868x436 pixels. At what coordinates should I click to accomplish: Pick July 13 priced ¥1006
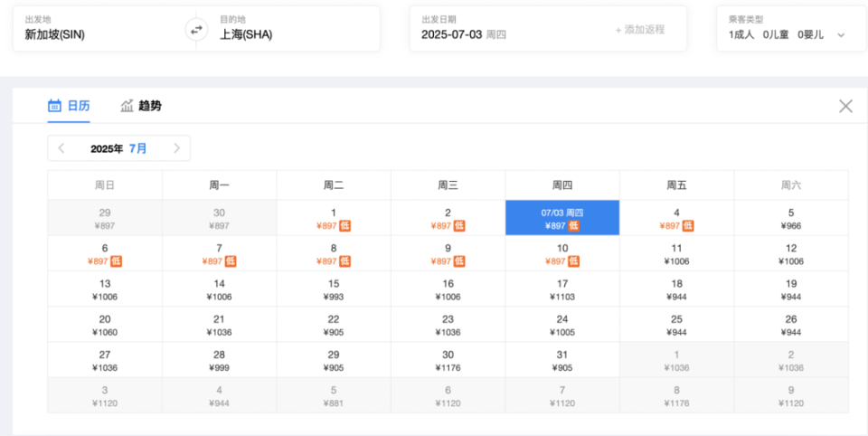click(x=105, y=289)
